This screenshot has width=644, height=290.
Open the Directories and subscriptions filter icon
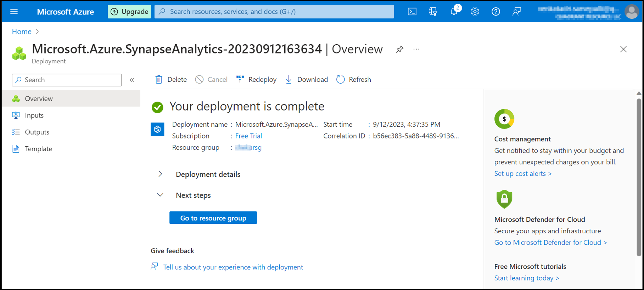[x=433, y=12]
